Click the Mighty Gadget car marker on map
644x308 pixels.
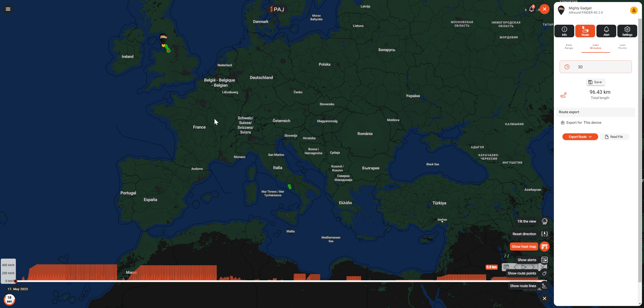tap(163, 38)
